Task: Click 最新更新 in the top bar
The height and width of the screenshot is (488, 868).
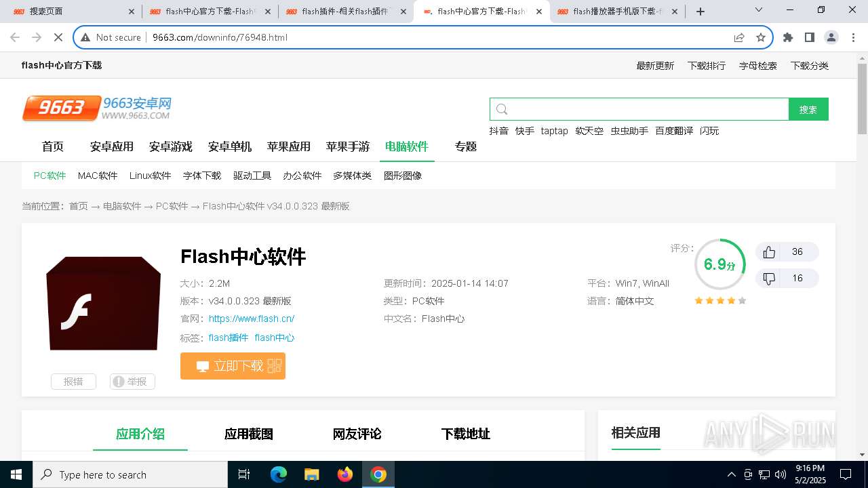Action: click(655, 66)
